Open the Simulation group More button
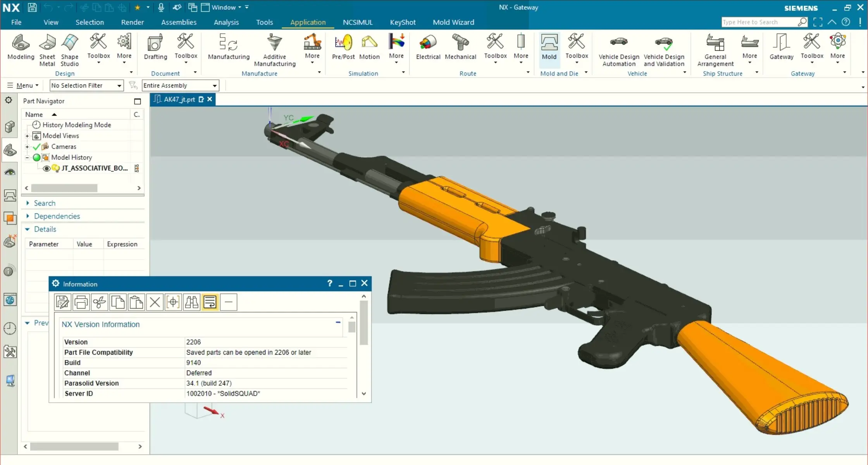Screen dimensions: 868x465 click(396, 49)
